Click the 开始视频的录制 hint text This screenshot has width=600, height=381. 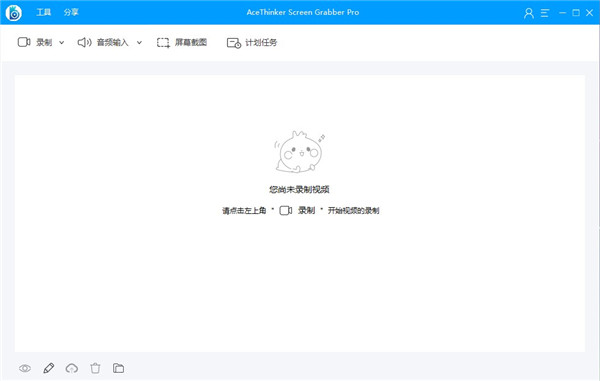(x=354, y=210)
